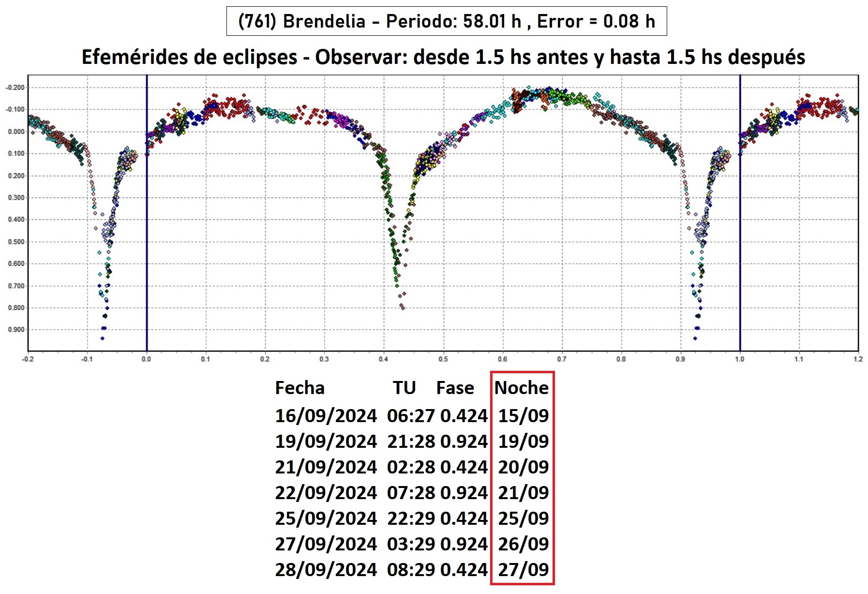This screenshot has width=868, height=594.
Task: Click y-axis label -0.200
Action: click(15, 88)
